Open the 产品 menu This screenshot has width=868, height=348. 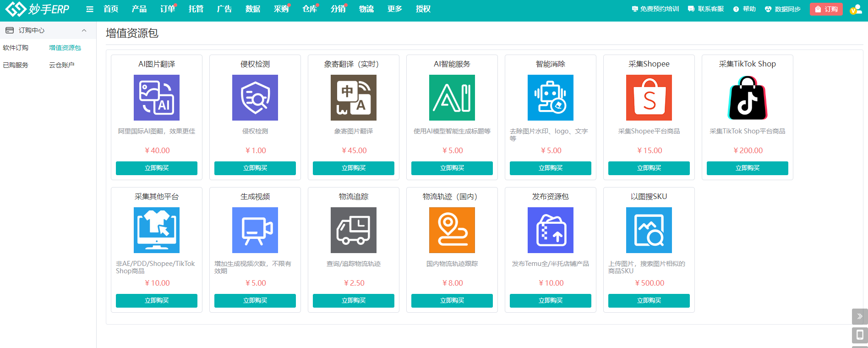tap(139, 9)
